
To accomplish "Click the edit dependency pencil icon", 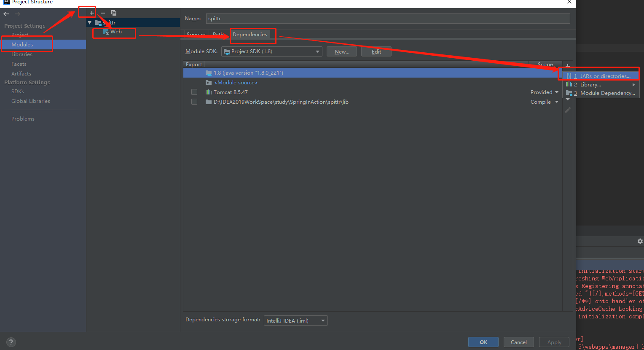I will point(568,110).
